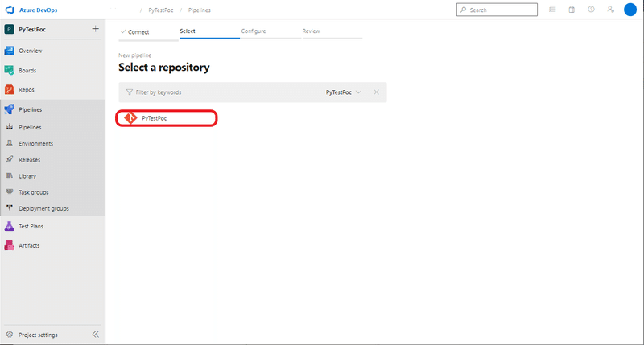Screen dimensions: 644x345
Task: Click the Boards icon
Action: point(9,71)
